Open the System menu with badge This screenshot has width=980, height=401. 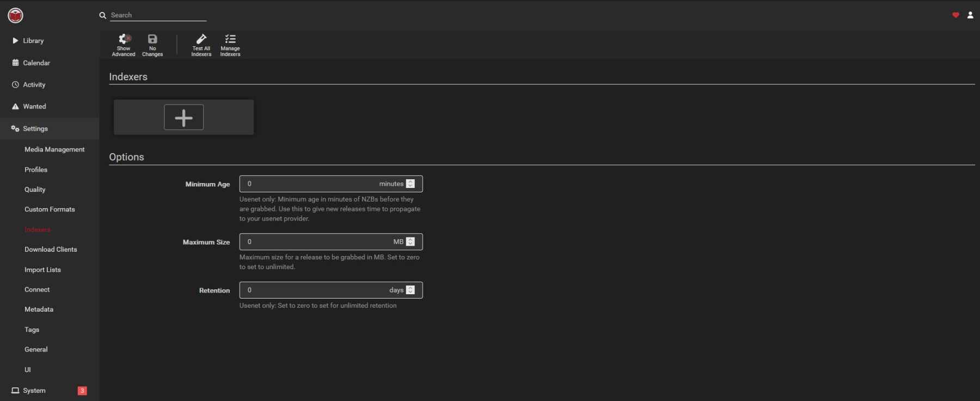[34, 391]
